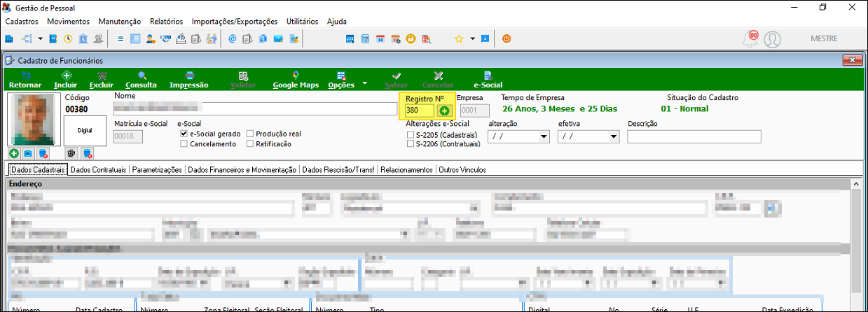Screen dimensions: 868x312
Task: Click Incluir to add a new employee
Action: coord(65,80)
